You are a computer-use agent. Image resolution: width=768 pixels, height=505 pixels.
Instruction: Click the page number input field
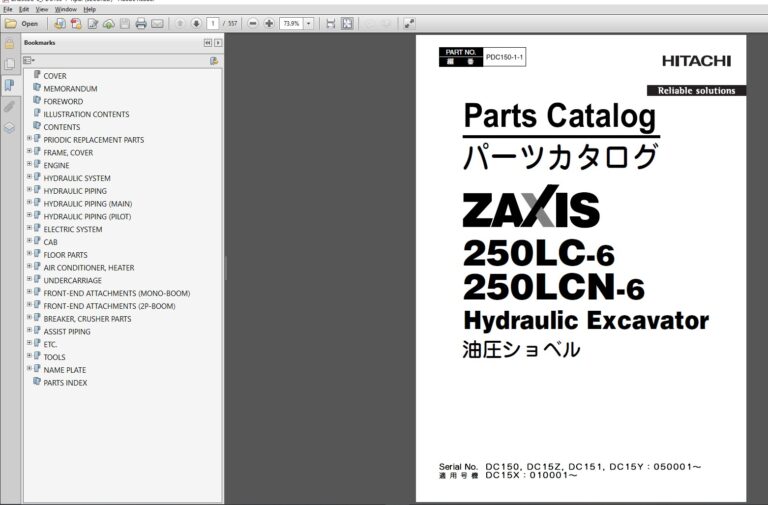point(213,23)
